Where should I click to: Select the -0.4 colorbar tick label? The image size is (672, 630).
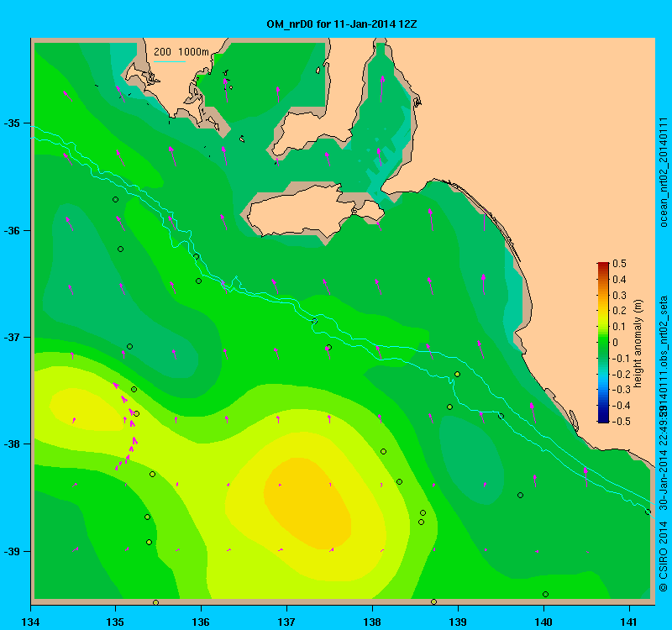point(620,406)
